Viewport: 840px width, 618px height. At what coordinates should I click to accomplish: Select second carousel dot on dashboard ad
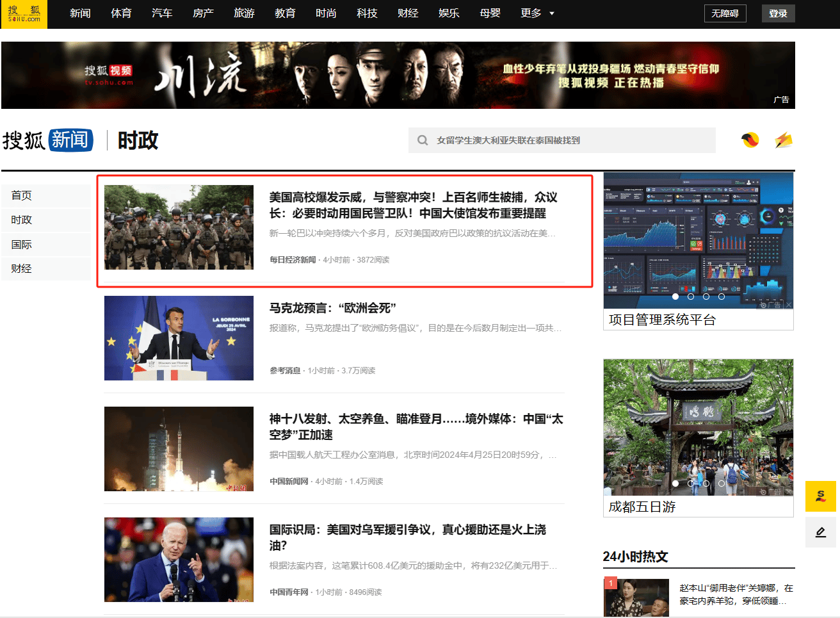pyautogui.click(x=691, y=297)
